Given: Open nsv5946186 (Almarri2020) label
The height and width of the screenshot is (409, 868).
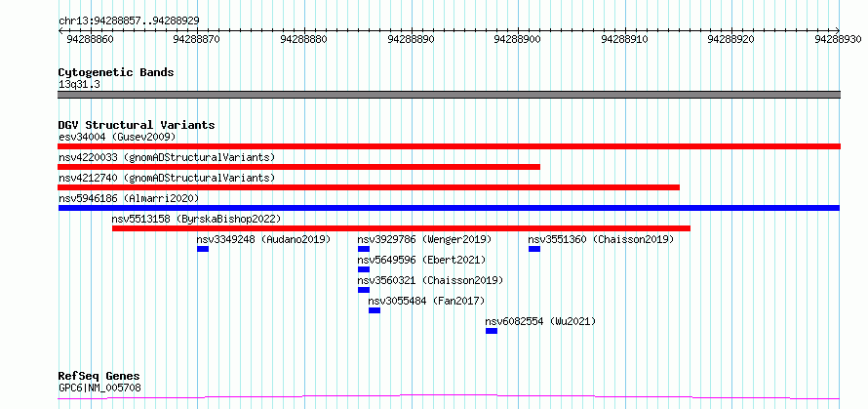Looking at the screenshot, I should click(x=129, y=198).
